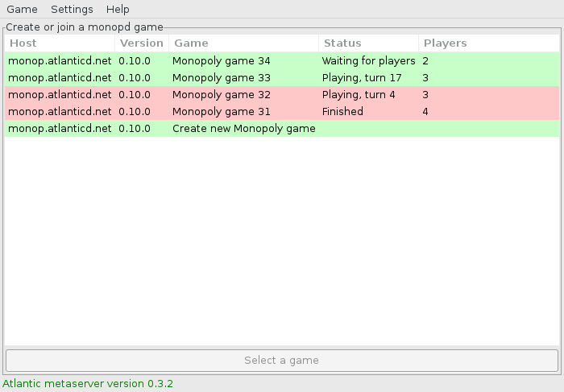Select the Monopoly game 33 row
This screenshot has height=392, width=564.
(x=221, y=78)
